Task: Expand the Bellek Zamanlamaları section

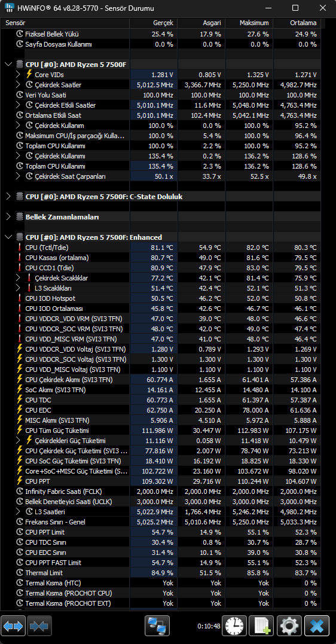Action: click(x=8, y=217)
